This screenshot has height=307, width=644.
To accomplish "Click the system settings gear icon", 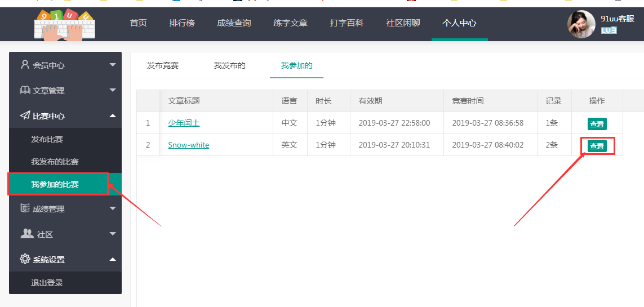I will [25, 259].
